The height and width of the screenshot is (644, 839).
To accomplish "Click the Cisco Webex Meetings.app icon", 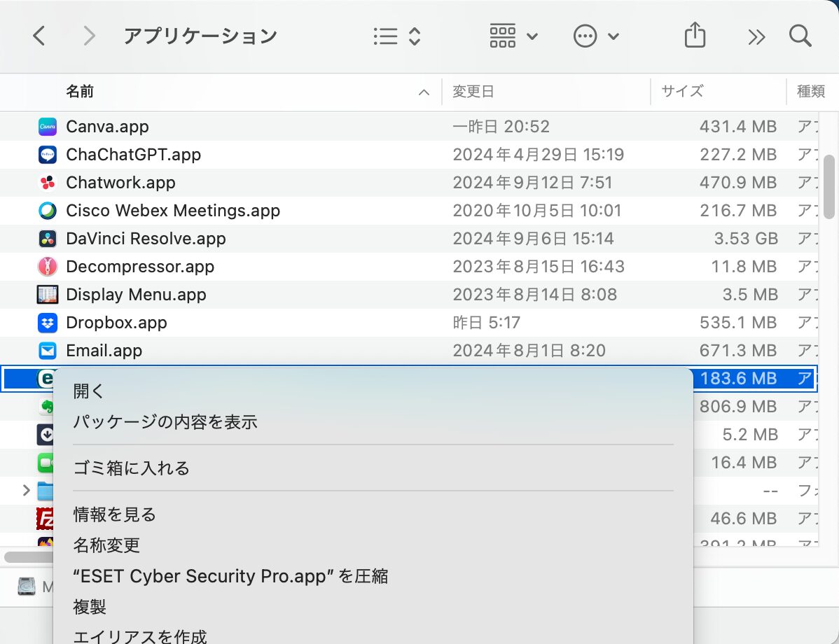I will click(x=48, y=211).
